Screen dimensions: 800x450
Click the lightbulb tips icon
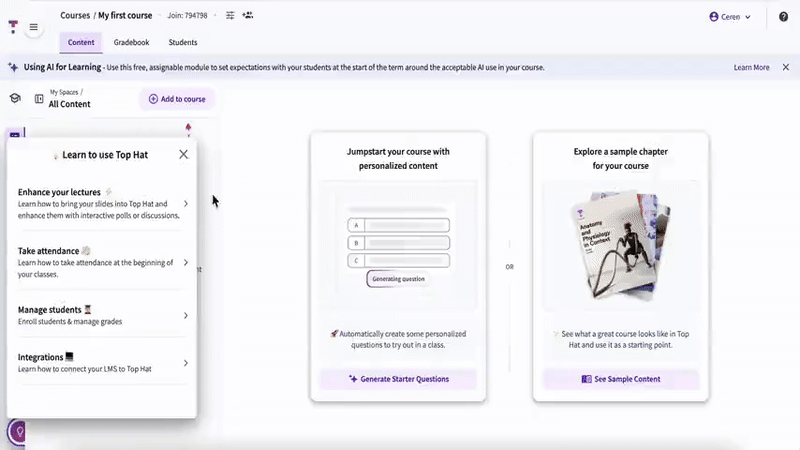click(x=19, y=432)
